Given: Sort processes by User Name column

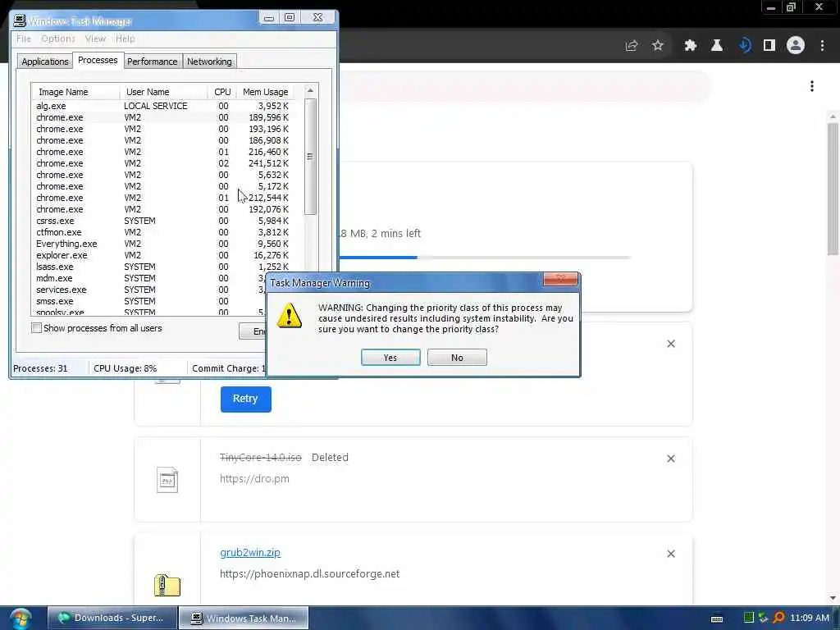Looking at the screenshot, I should click(x=163, y=92).
